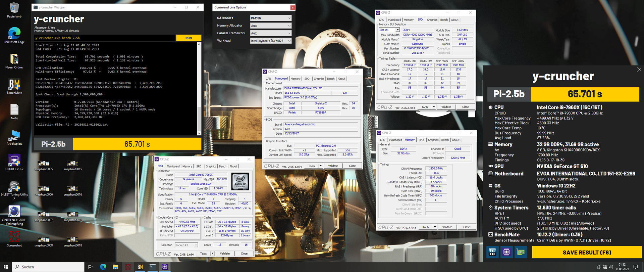The width and height of the screenshot is (644, 272).
Task: Expand Tools arrow in CPU-Z SPD window
Action: 434,107
